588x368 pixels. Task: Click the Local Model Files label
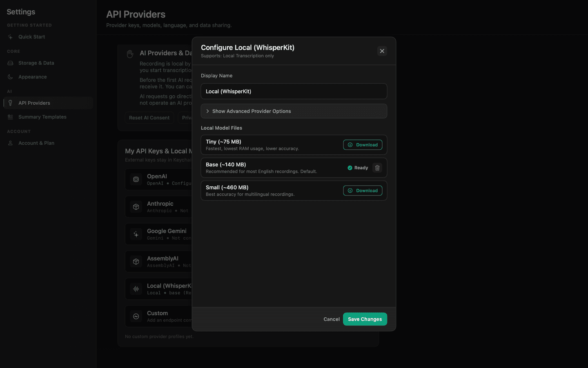coord(221,128)
